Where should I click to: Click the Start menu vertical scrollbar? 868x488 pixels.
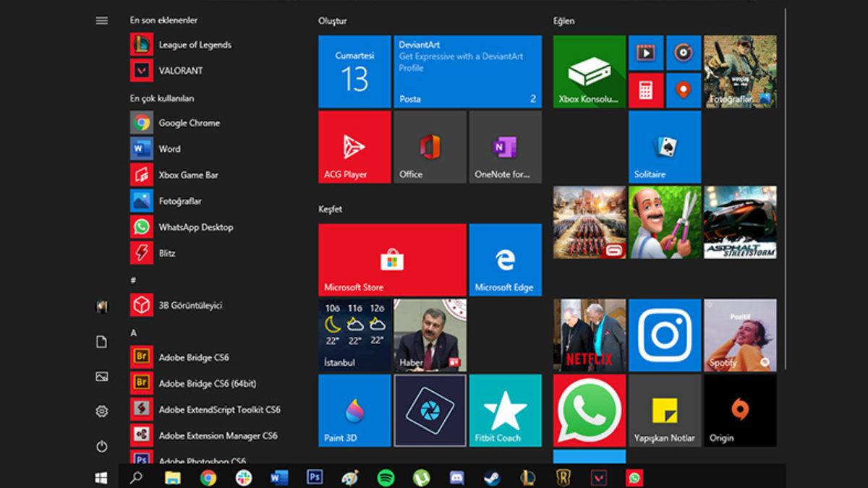tap(785, 188)
